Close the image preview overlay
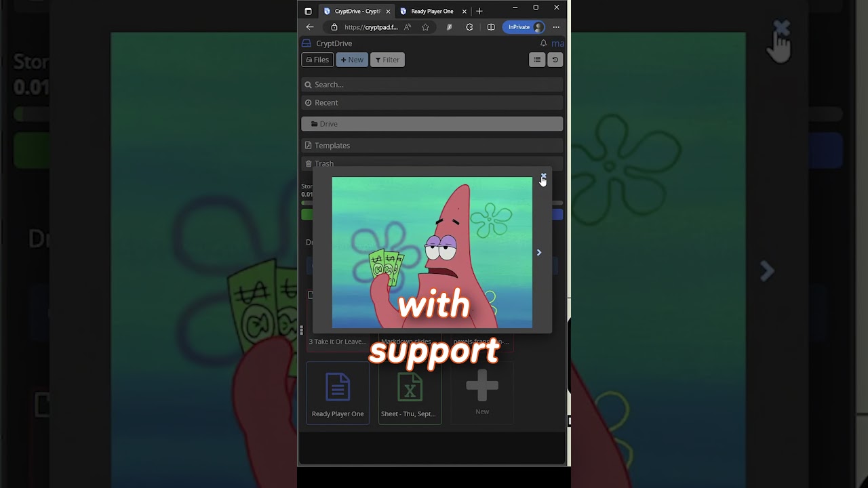The height and width of the screenshot is (488, 868). 543,176
